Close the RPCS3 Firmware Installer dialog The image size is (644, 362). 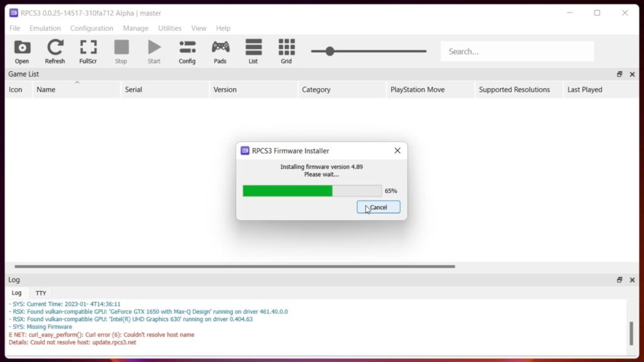pyautogui.click(x=397, y=151)
